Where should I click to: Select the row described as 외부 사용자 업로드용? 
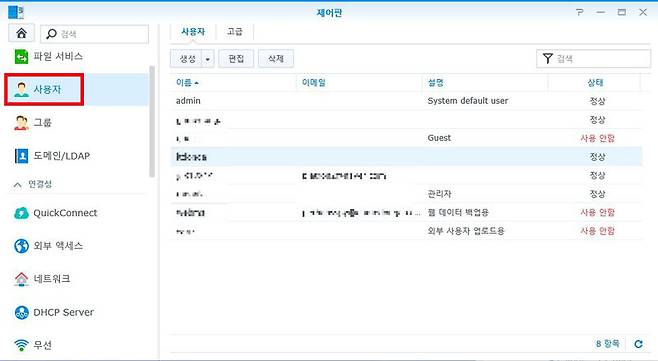point(406,231)
